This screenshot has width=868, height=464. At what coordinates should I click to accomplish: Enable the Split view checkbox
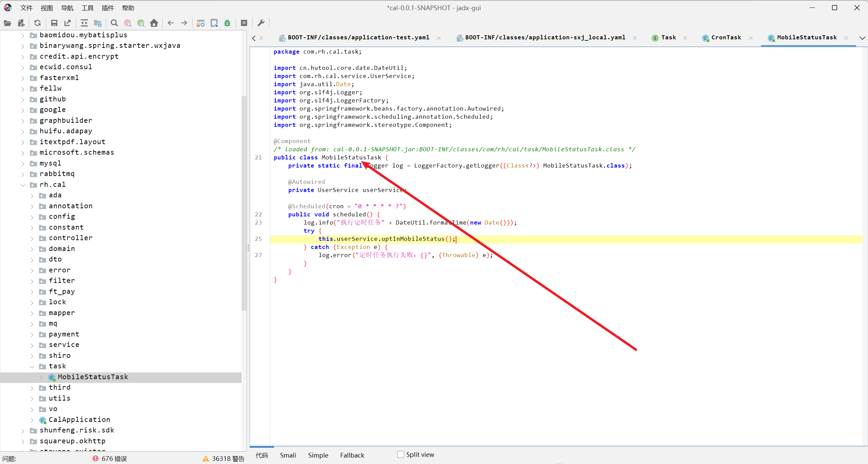tap(401, 455)
